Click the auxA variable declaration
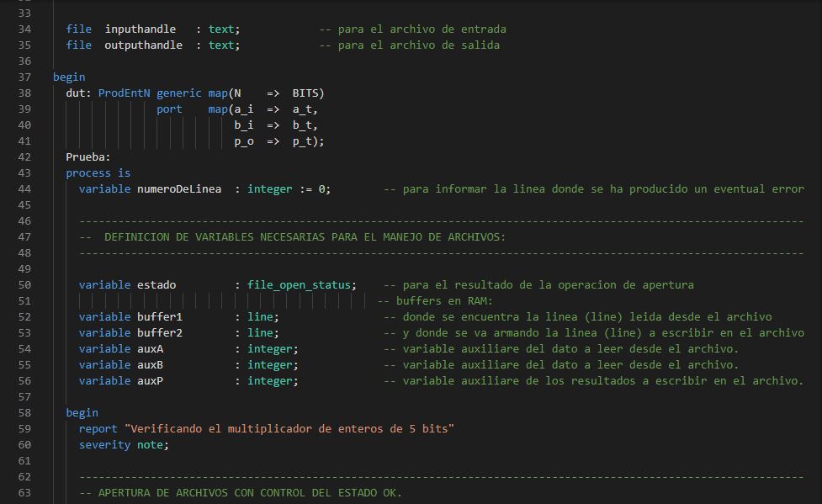The width and height of the screenshot is (822, 504). 150,349
